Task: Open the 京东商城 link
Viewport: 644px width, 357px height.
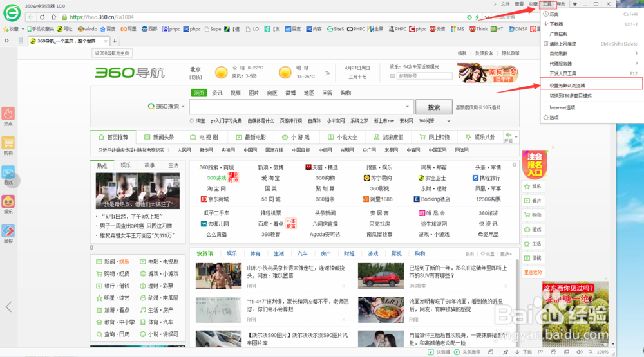Action: point(214,199)
